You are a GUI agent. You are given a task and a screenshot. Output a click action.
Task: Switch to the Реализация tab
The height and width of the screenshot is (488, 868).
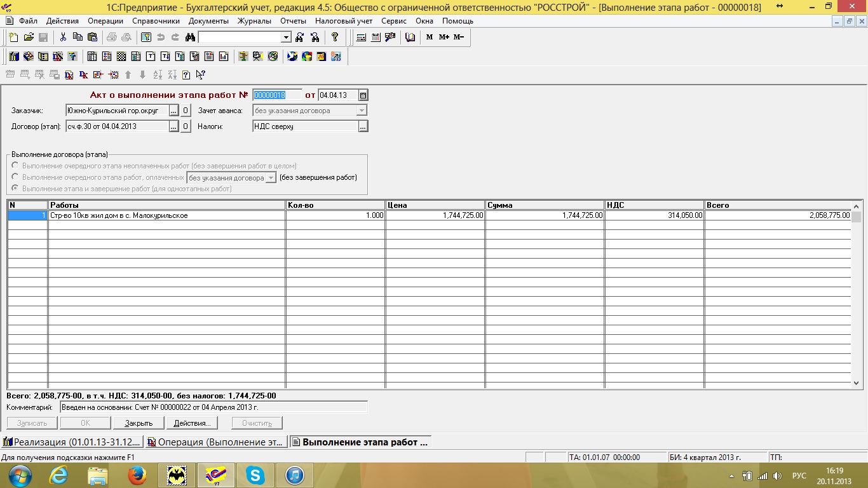(x=72, y=442)
